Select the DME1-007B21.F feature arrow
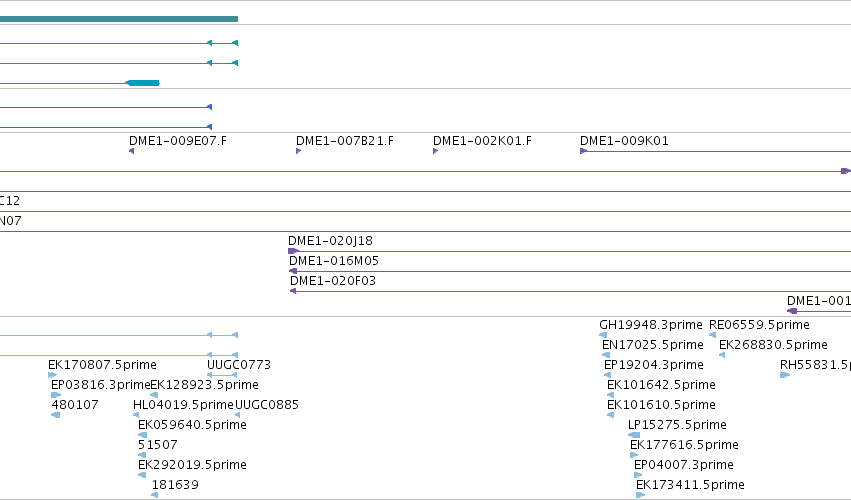The height and width of the screenshot is (500, 851). 299,151
